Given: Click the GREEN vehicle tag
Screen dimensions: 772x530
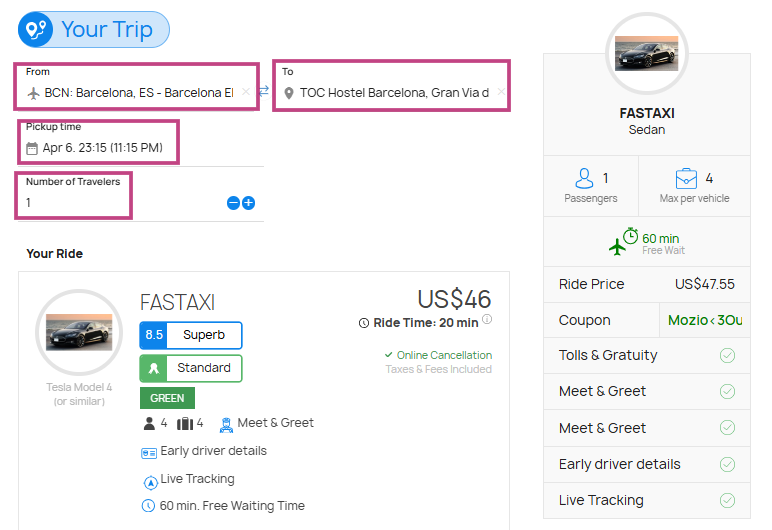Looking at the screenshot, I should pos(167,398).
